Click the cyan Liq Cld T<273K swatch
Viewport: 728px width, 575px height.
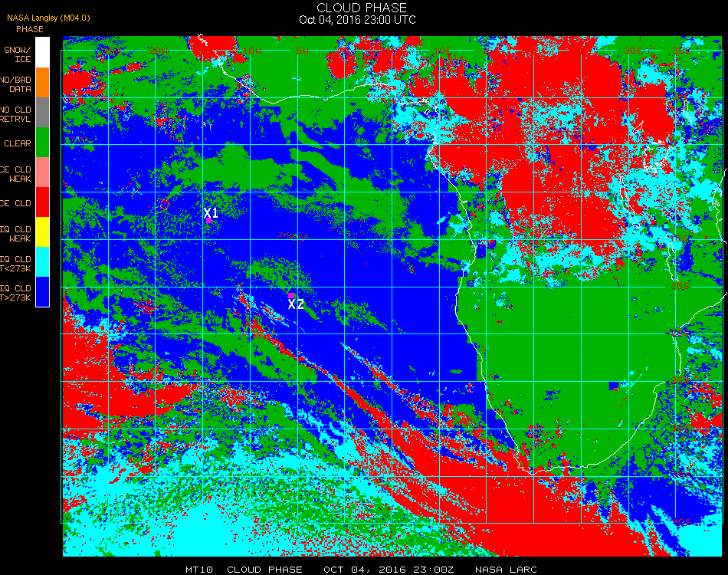(42, 262)
